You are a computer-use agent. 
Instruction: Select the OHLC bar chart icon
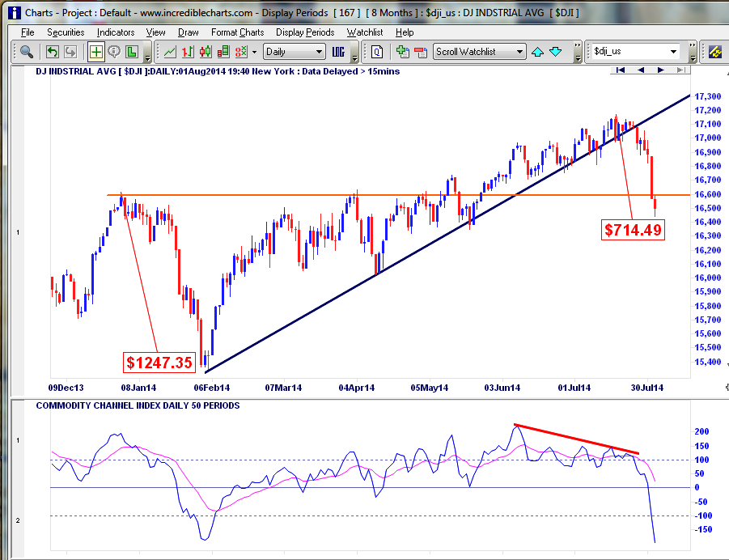tap(188, 52)
